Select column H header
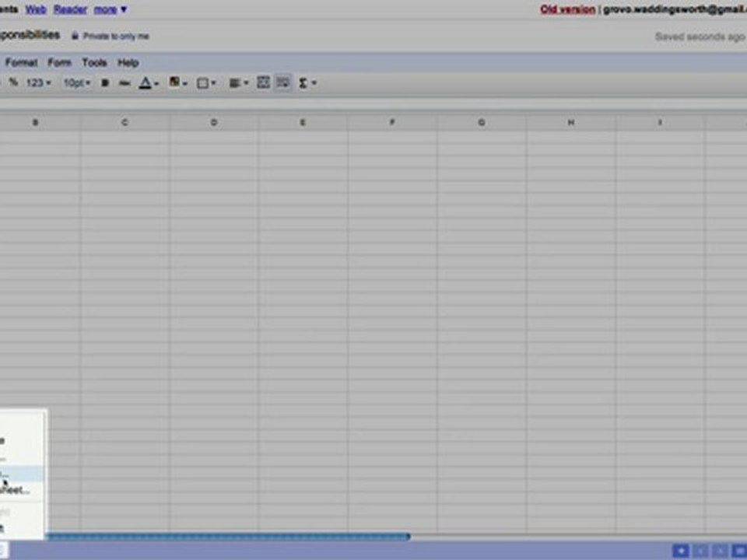Screen dimensions: 747x560 pos(570,122)
